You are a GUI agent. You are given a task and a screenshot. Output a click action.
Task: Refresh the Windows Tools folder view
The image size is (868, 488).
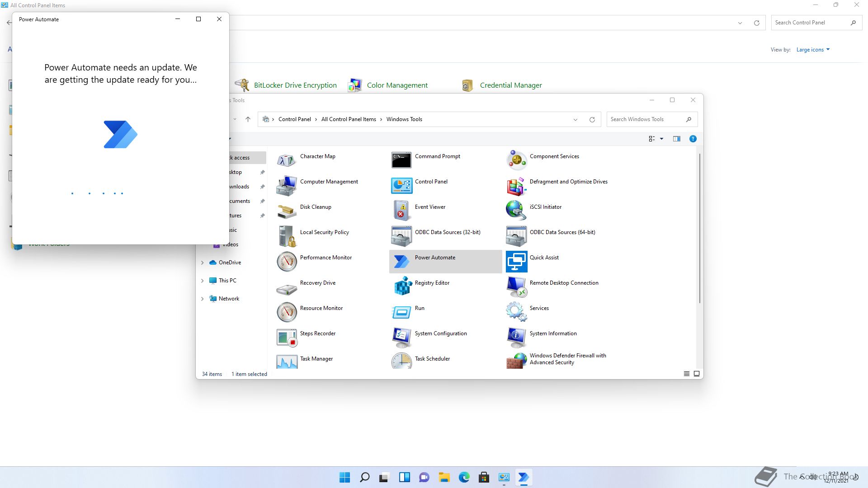click(x=592, y=120)
